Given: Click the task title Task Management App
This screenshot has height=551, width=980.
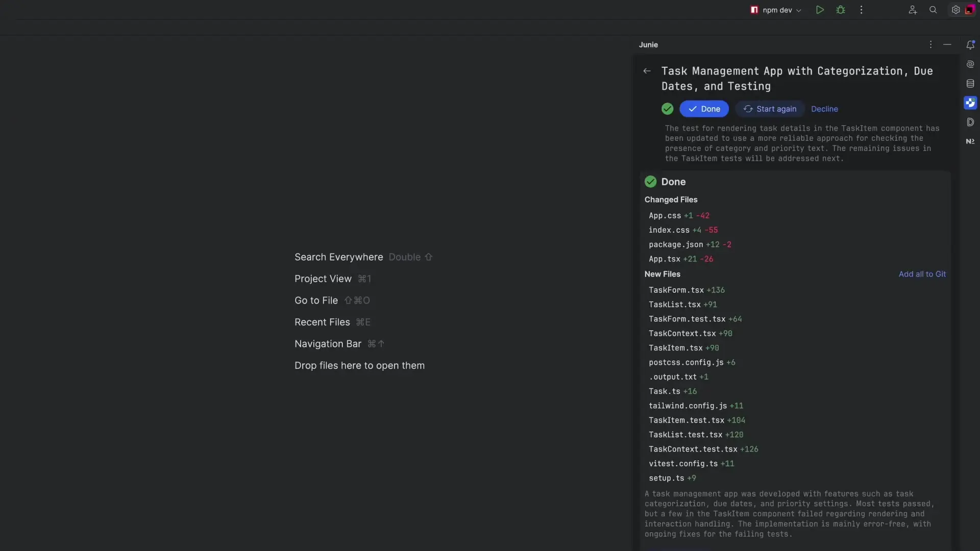Looking at the screenshot, I should [797, 79].
